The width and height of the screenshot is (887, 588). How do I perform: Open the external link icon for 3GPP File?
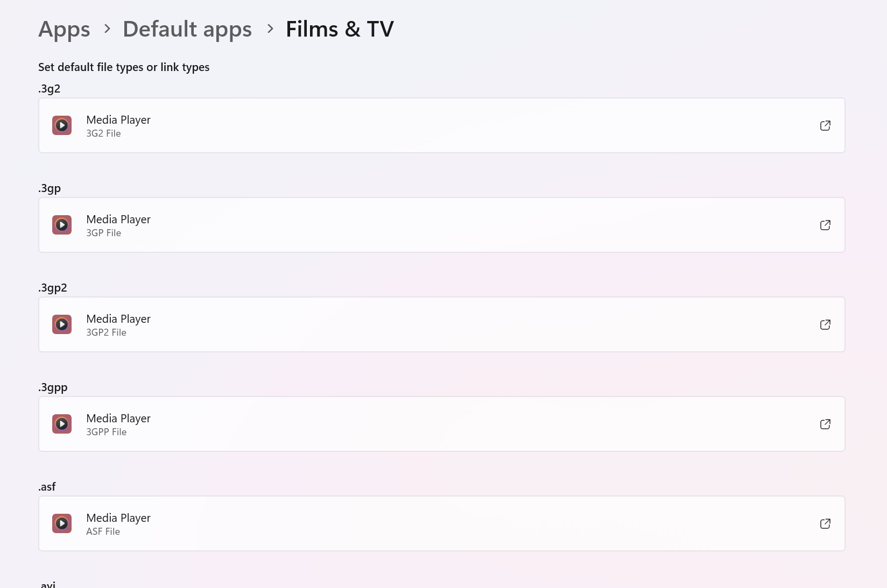tap(825, 424)
